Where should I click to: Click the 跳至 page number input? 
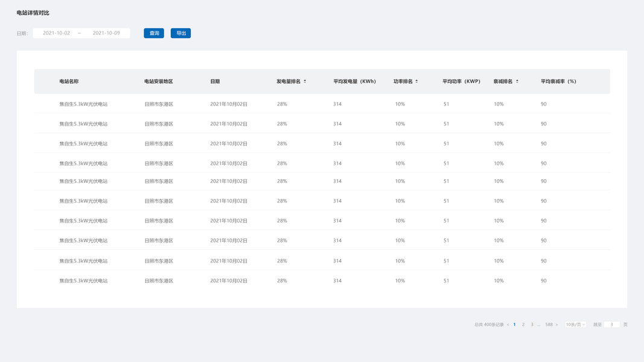point(611,325)
